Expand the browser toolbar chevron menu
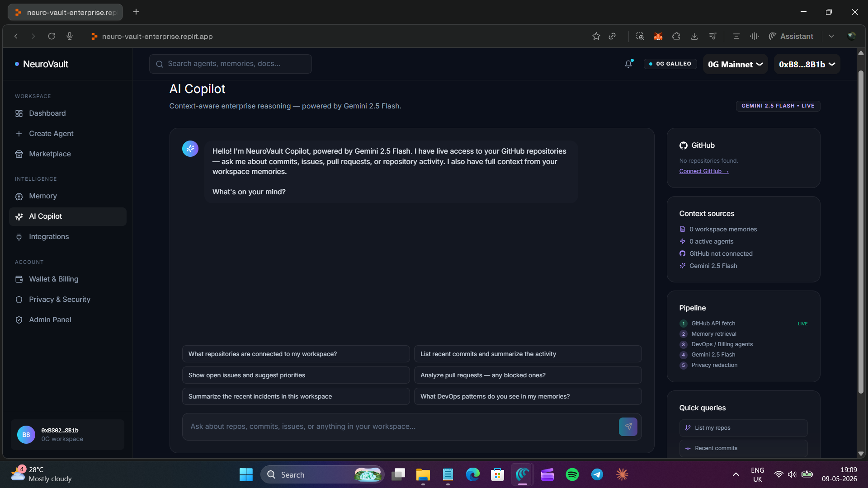The width and height of the screenshot is (868, 488). pyautogui.click(x=831, y=36)
